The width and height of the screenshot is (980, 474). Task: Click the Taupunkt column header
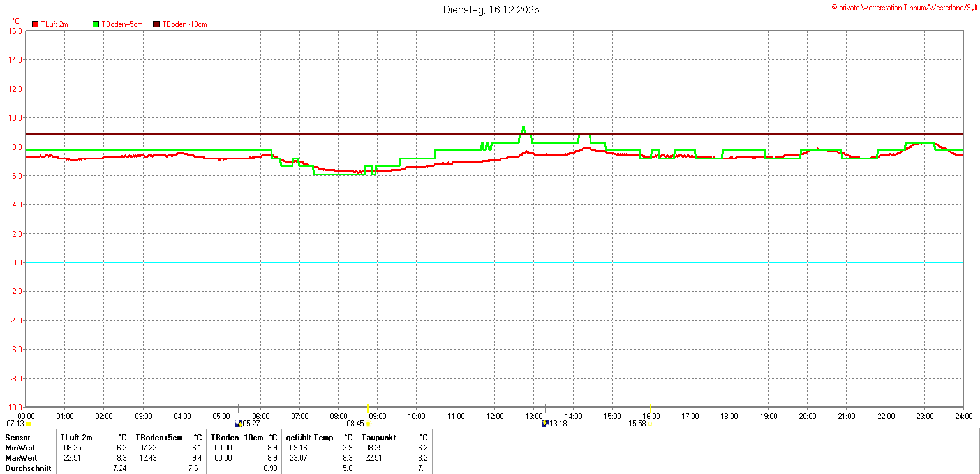coord(379,438)
